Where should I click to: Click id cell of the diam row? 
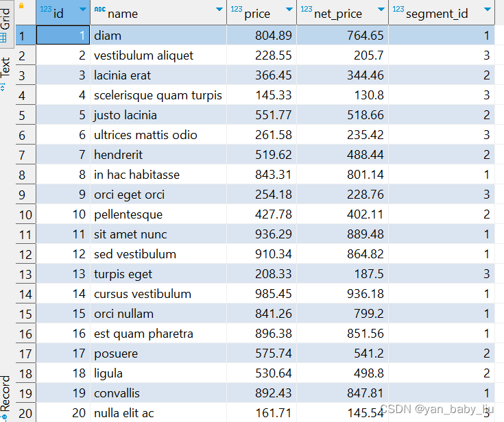tap(63, 36)
